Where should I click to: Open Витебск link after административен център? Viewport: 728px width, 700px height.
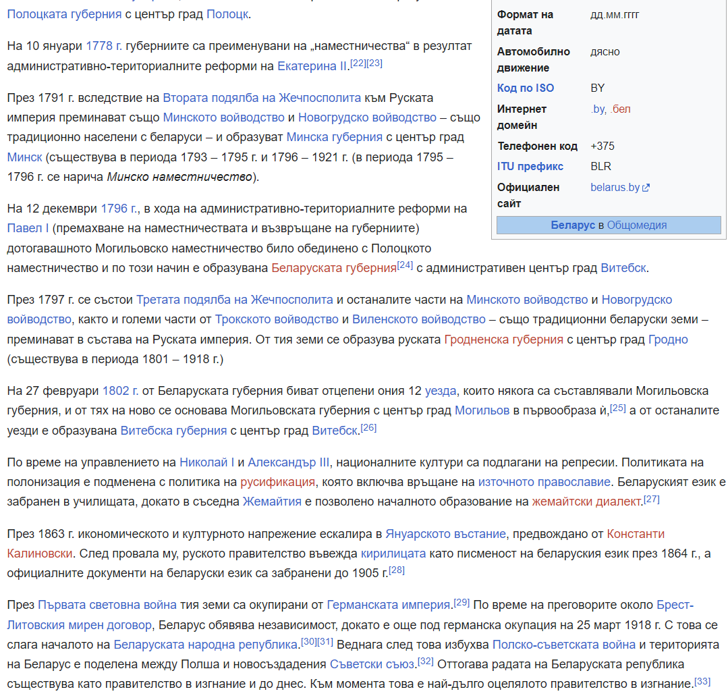(x=623, y=268)
